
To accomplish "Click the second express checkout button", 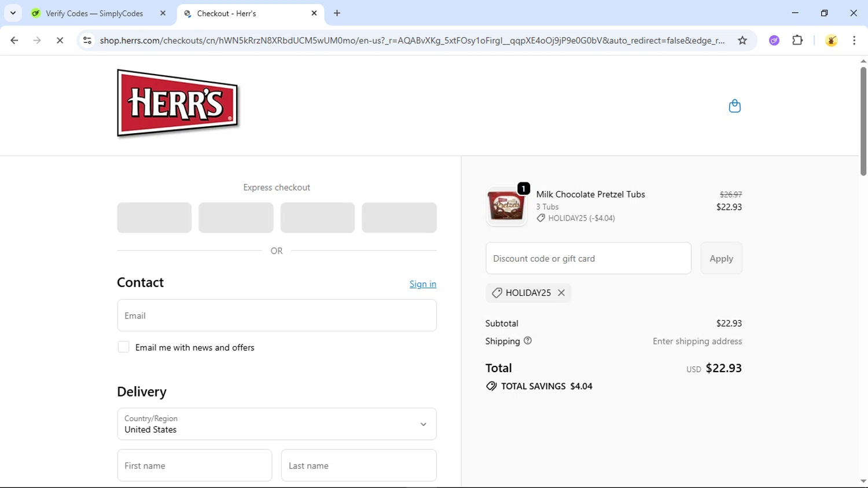I will coord(236,218).
